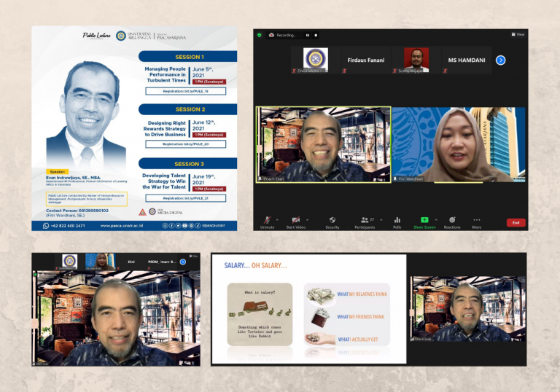Click muted mic icon on MS HAMDANI tile

(445, 71)
